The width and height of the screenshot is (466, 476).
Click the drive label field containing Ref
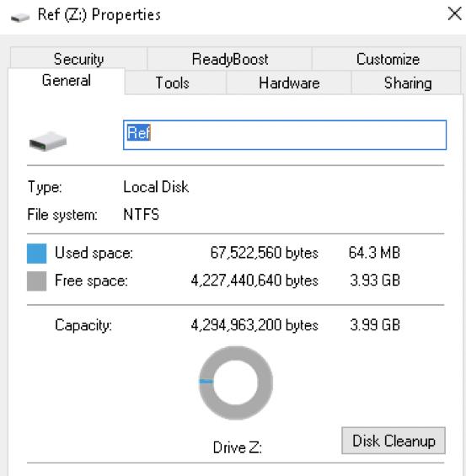[x=285, y=135]
